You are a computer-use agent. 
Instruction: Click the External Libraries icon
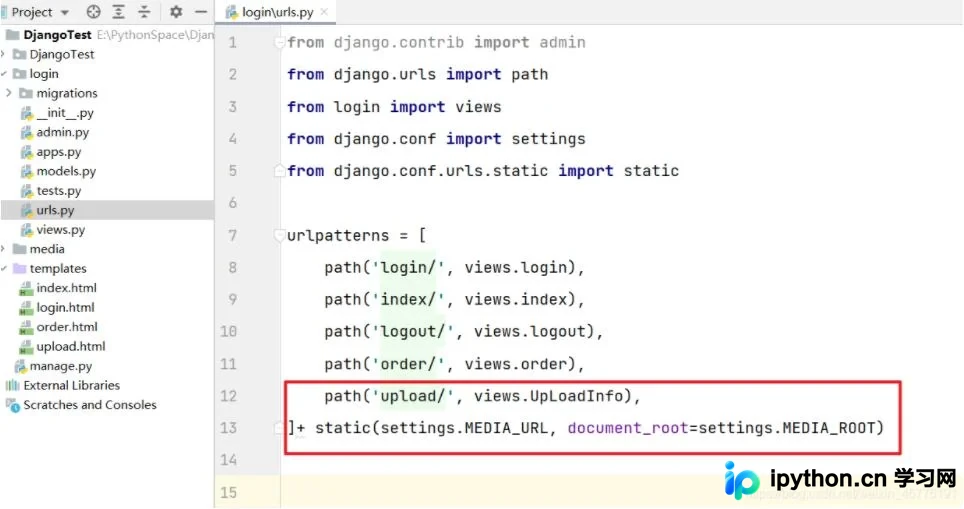tap(12, 385)
